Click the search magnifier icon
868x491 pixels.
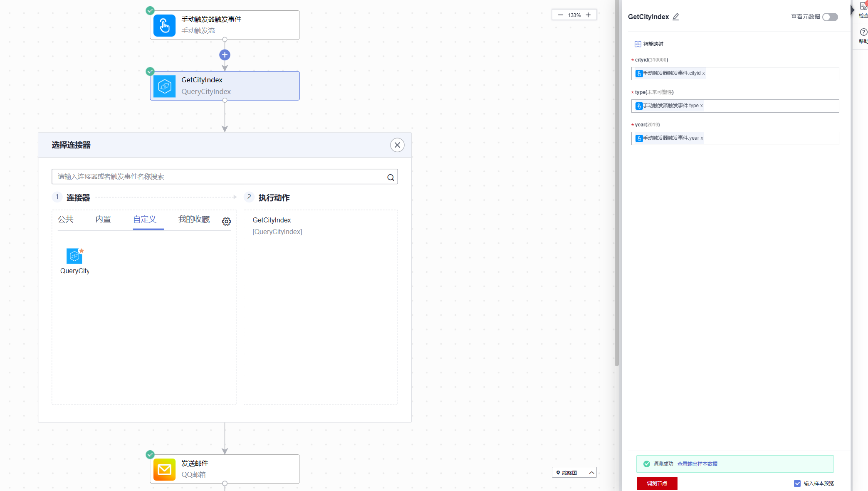(391, 178)
